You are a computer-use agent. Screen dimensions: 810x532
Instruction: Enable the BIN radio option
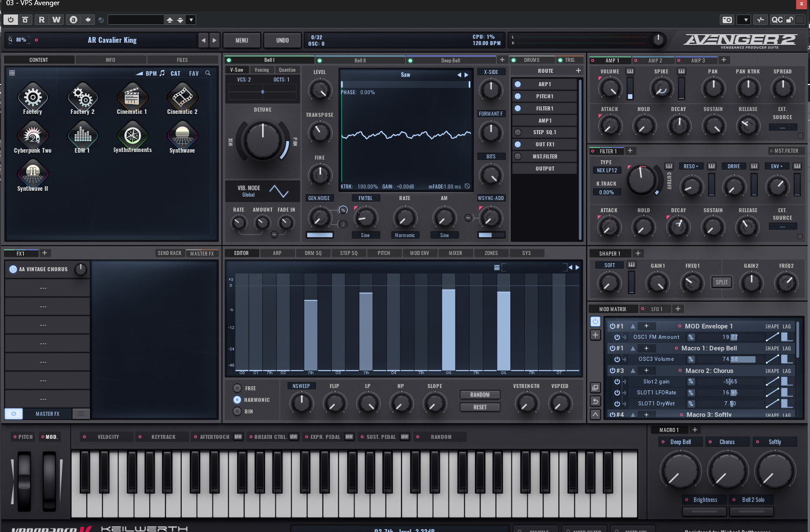237,411
